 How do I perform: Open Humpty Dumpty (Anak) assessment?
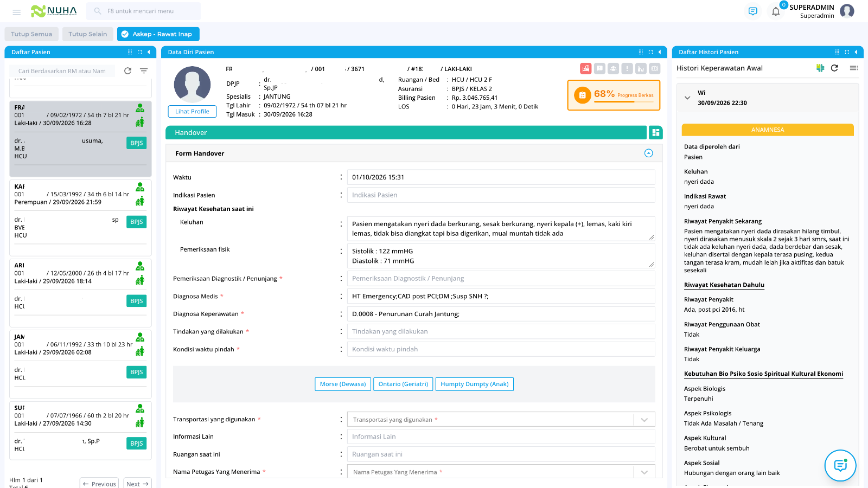coord(475,384)
